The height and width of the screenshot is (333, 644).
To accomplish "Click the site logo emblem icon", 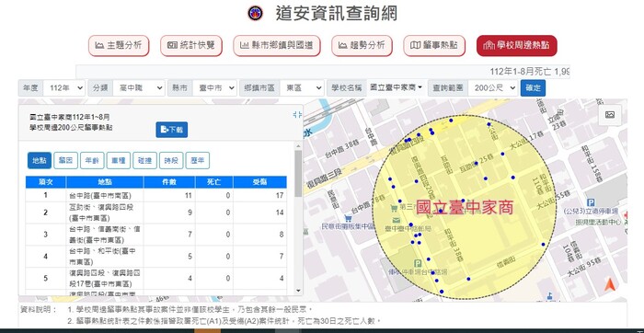I will [255, 13].
